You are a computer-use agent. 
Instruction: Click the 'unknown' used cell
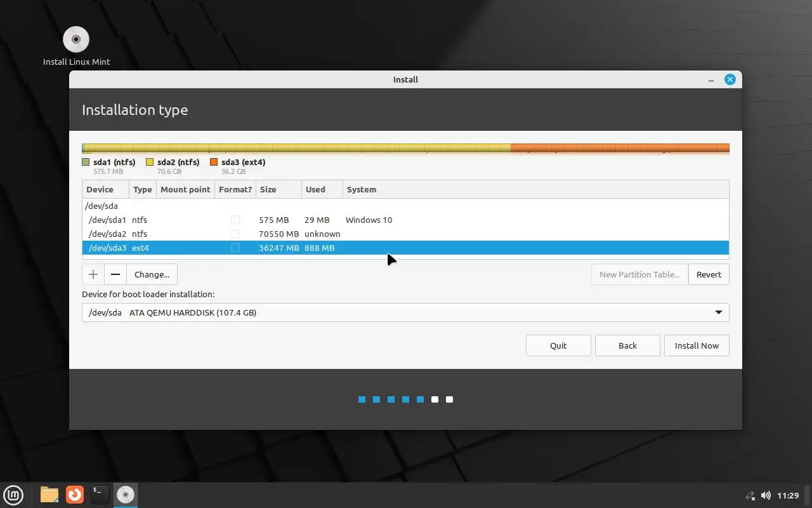[322, 234]
